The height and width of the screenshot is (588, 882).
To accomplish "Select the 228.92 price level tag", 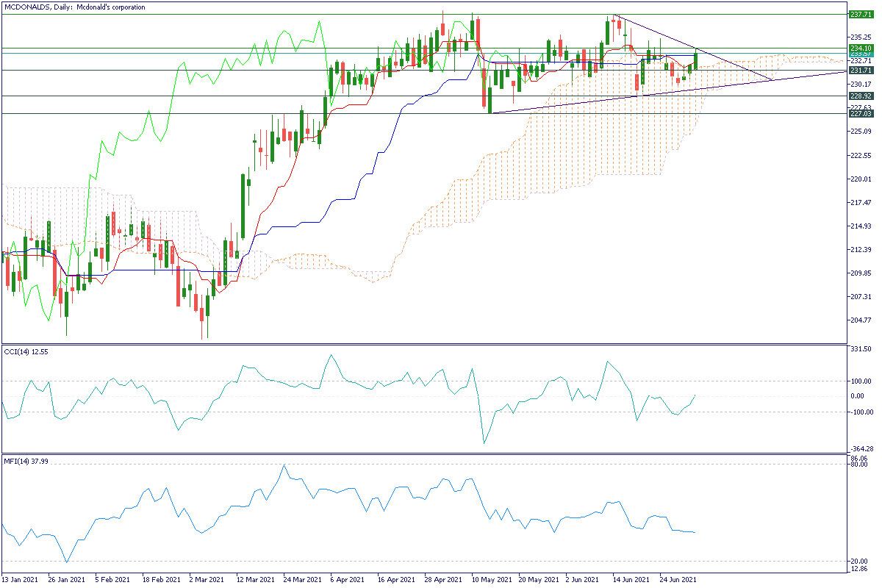I will [x=860, y=96].
